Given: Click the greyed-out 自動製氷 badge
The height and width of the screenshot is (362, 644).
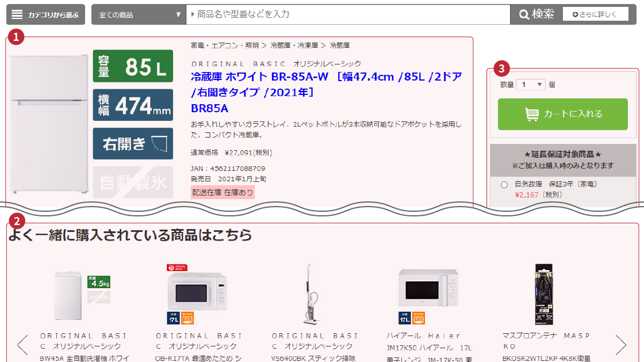Looking at the screenshot, I should (133, 182).
